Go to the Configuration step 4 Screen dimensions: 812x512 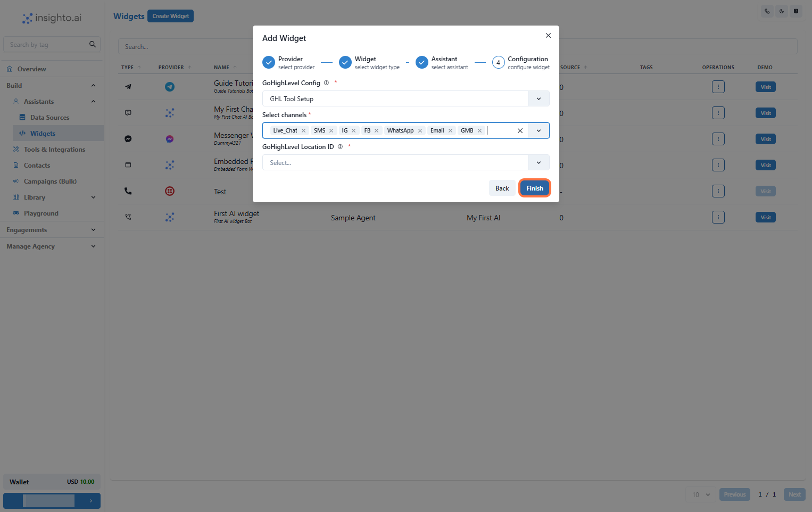point(521,63)
